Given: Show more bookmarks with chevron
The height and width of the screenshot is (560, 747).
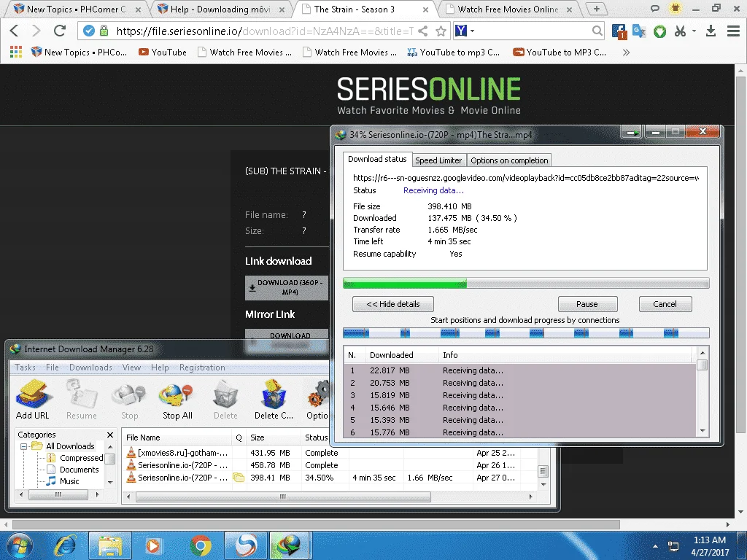Looking at the screenshot, I should pyautogui.click(x=626, y=52).
